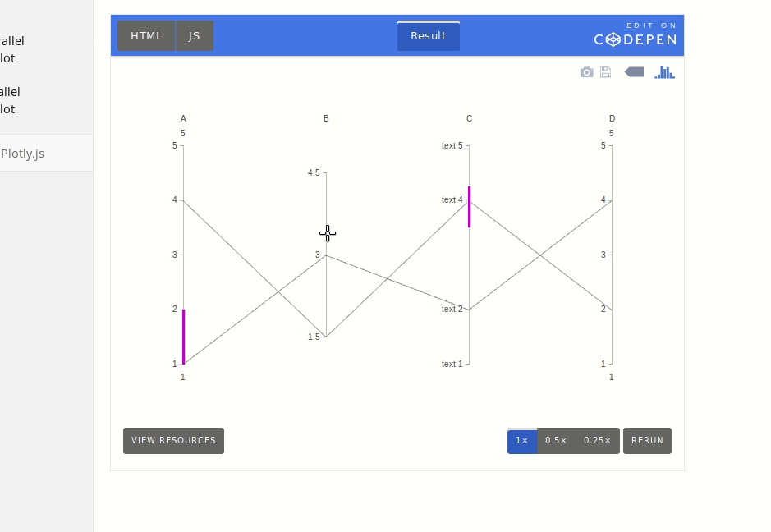Switch to the HTML tab

tap(146, 35)
